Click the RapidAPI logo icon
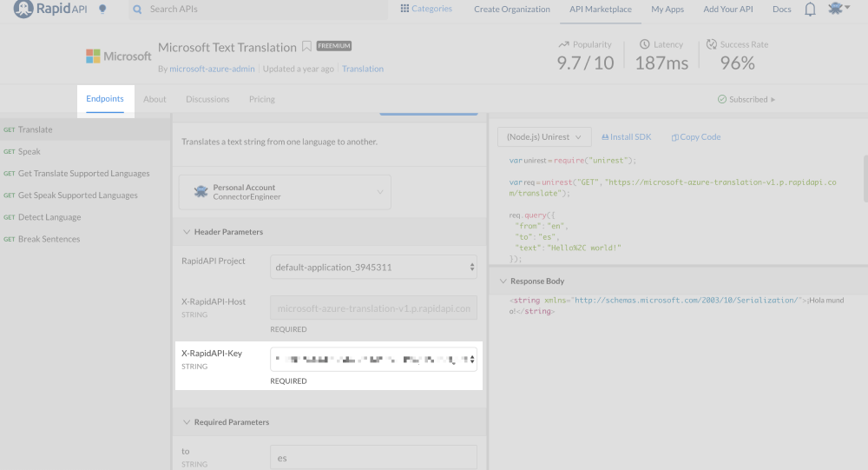The height and width of the screenshot is (470, 868). pos(23,10)
